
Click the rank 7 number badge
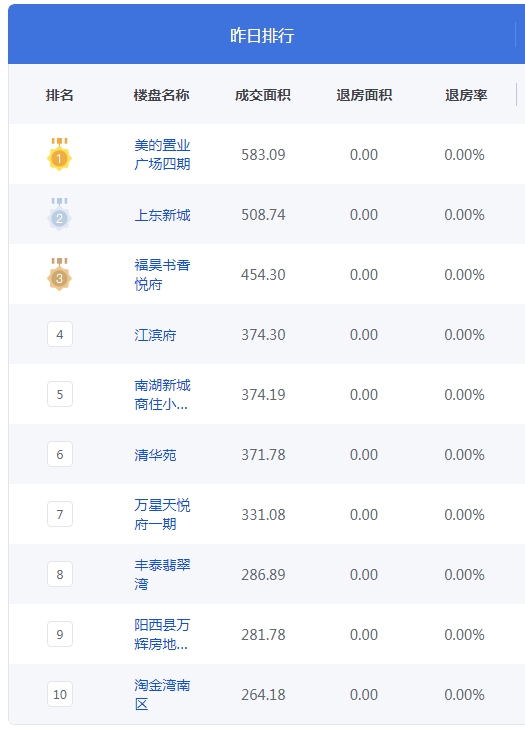coord(60,514)
